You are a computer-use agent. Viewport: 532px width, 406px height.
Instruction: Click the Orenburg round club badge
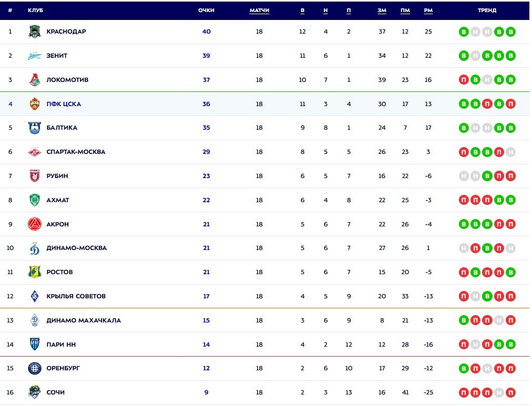coord(34,368)
